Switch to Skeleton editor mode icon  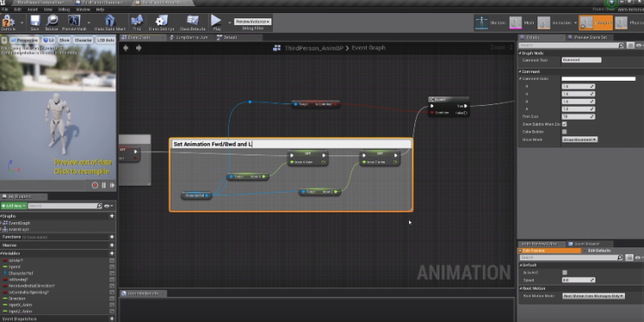pyautogui.click(x=481, y=23)
